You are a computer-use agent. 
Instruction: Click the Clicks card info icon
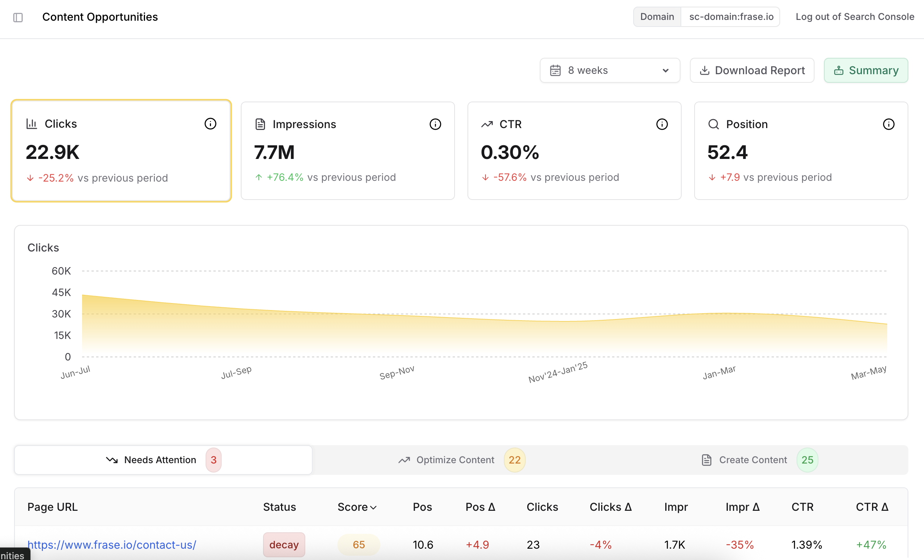(210, 124)
